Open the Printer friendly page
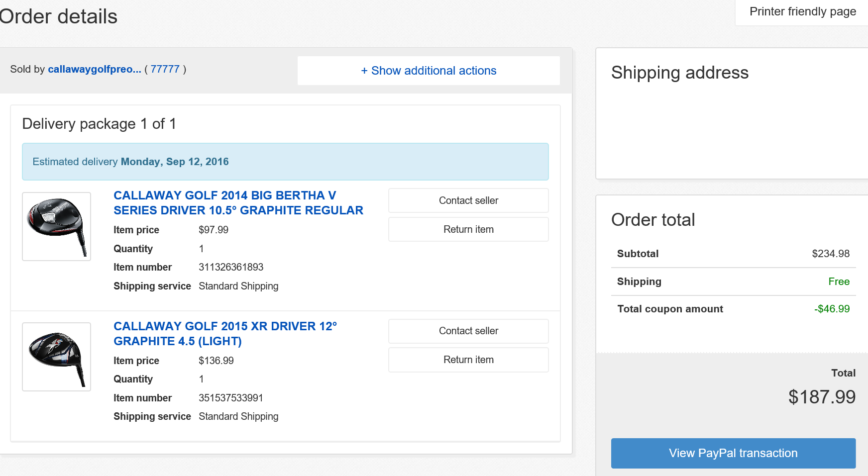This screenshot has height=476, width=868. coord(802,11)
